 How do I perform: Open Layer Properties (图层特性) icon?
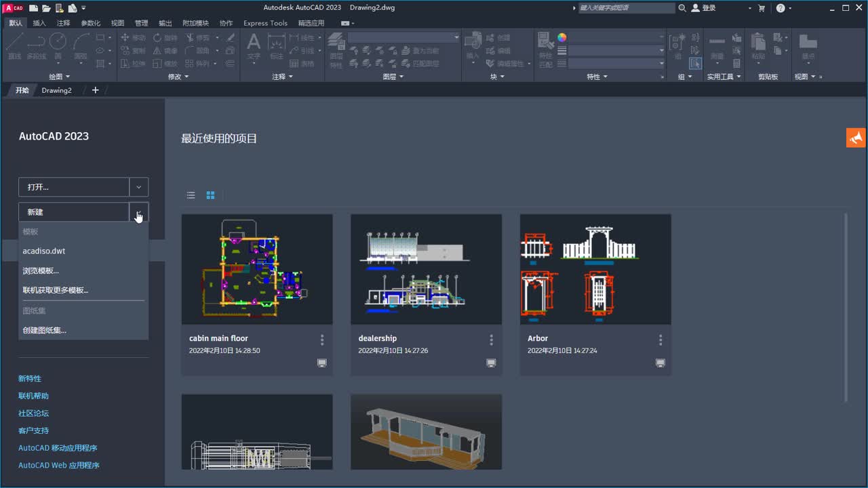pyautogui.click(x=336, y=52)
